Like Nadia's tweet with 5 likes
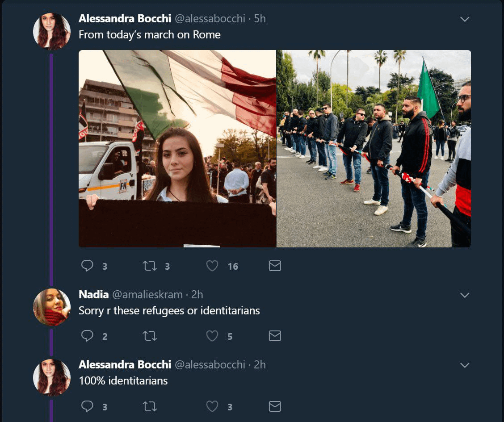Image resolution: width=504 pixels, height=422 pixels. [x=212, y=336]
